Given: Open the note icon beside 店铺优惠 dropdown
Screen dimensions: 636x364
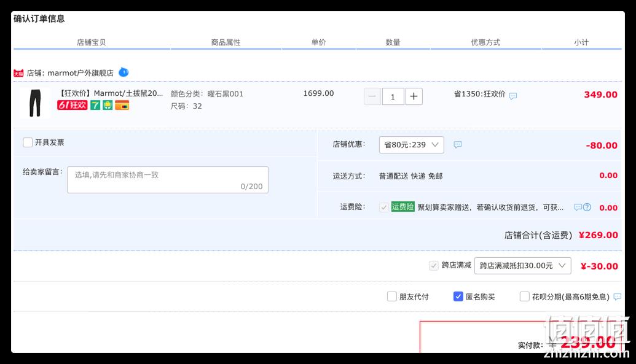Looking at the screenshot, I should click(x=458, y=145).
